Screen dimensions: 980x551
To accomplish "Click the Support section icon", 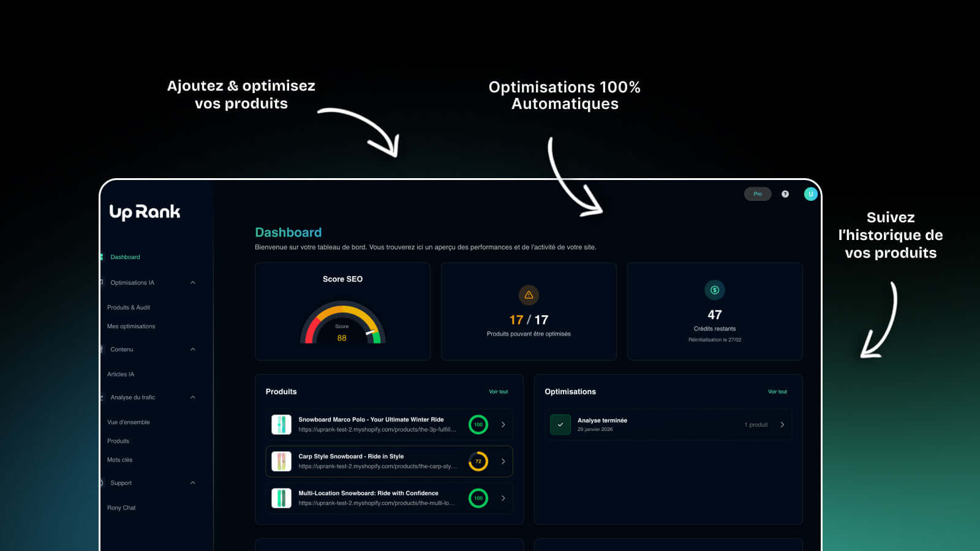I will point(100,482).
